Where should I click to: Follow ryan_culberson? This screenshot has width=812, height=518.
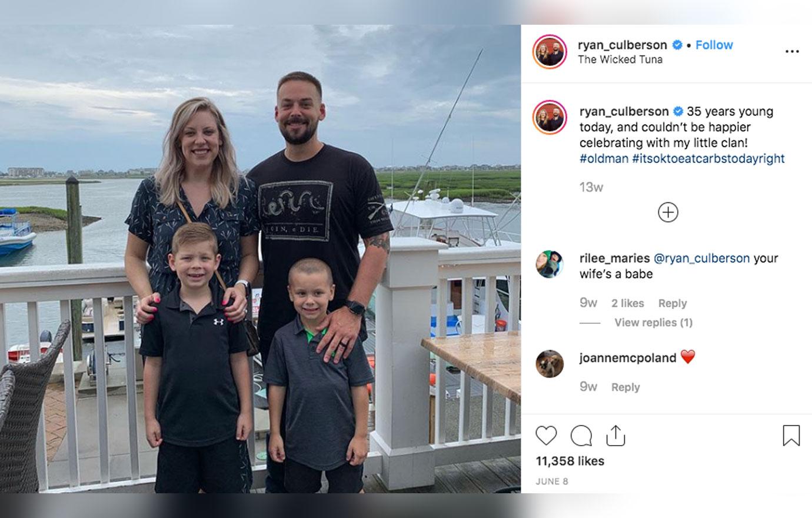[714, 45]
